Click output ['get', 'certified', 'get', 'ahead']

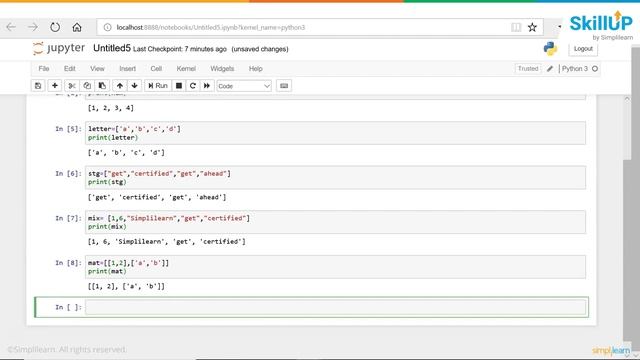click(x=157, y=197)
